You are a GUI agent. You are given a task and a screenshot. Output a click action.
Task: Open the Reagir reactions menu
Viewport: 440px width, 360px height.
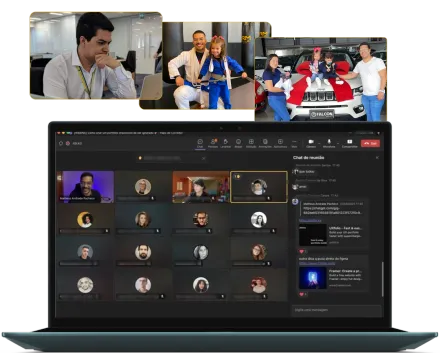pyautogui.click(x=238, y=143)
